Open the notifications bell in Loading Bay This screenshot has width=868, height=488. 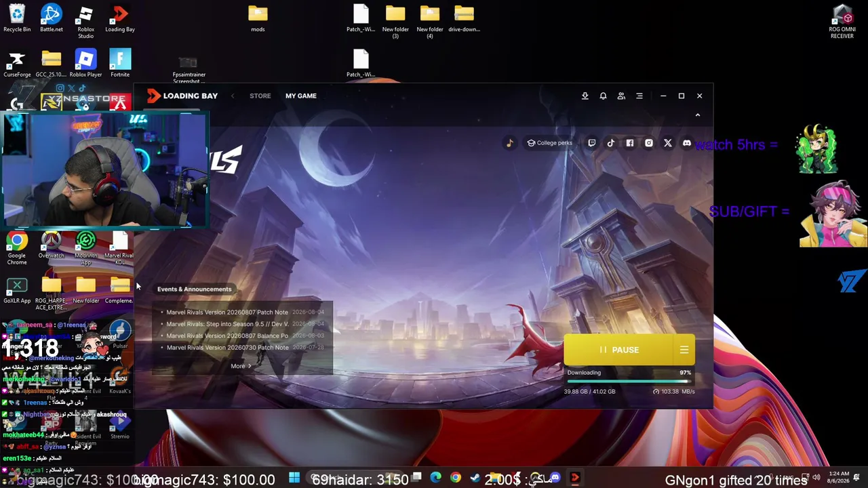pyautogui.click(x=603, y=96)
